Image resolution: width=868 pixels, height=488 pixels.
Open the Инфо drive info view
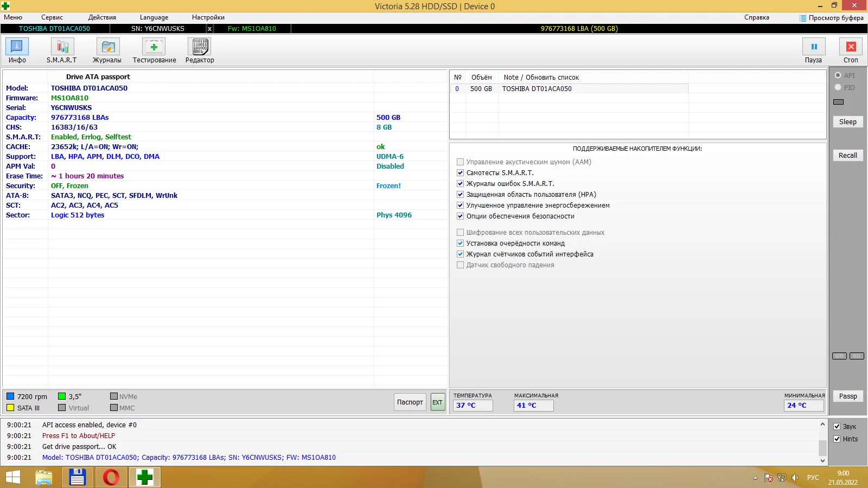pos(17,50)
